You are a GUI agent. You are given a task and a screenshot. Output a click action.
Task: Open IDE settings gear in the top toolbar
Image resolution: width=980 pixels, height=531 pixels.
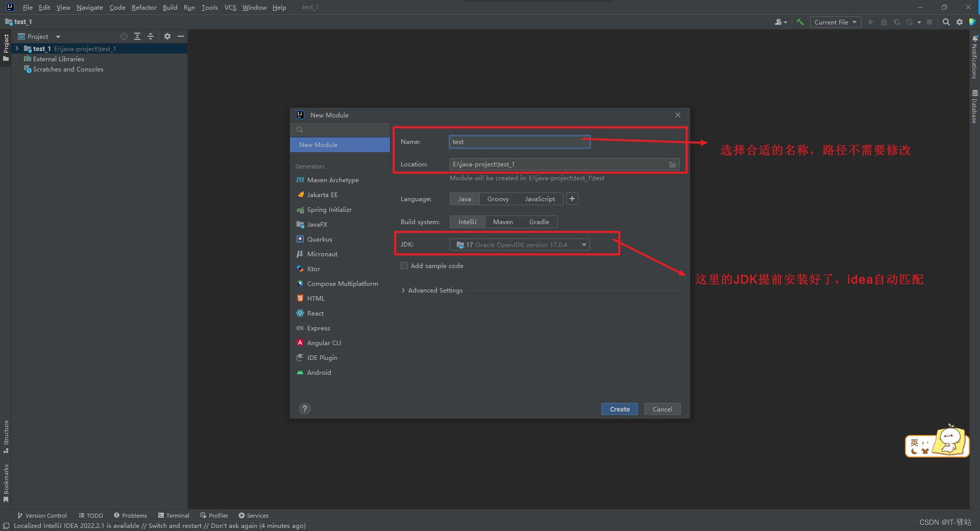tap(960, 22)
